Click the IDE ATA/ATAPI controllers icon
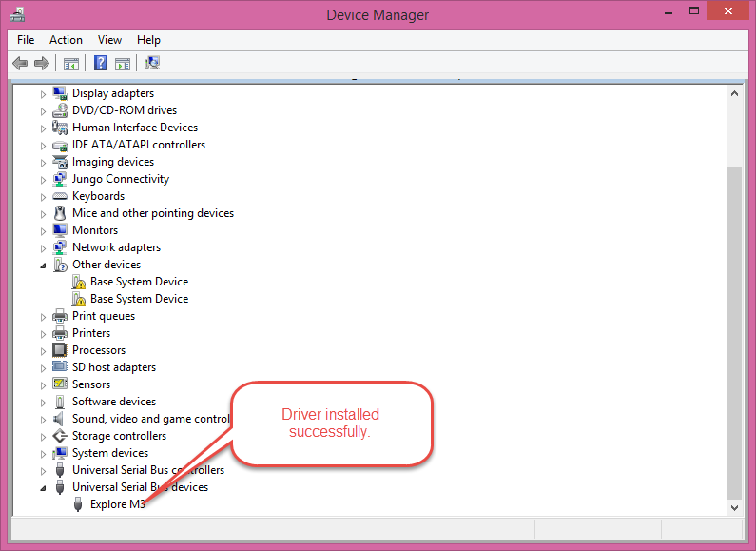This screenshot has width=756, height=551. pos(60,145)
